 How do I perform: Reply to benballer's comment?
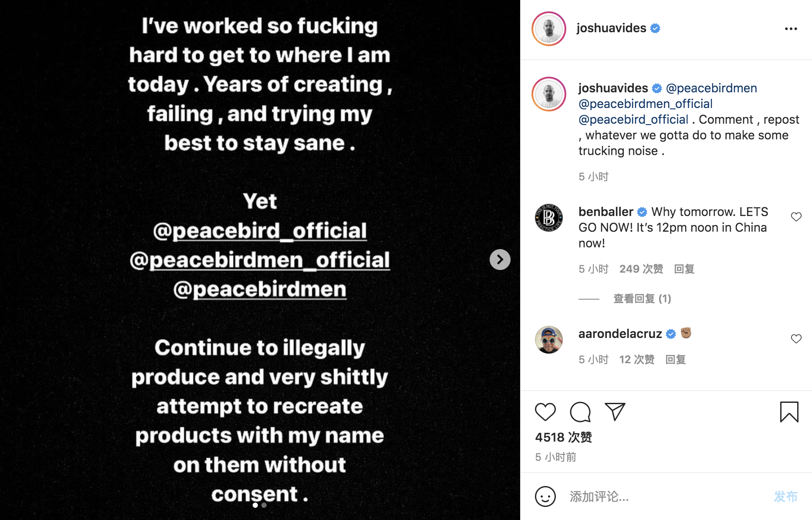684,269
